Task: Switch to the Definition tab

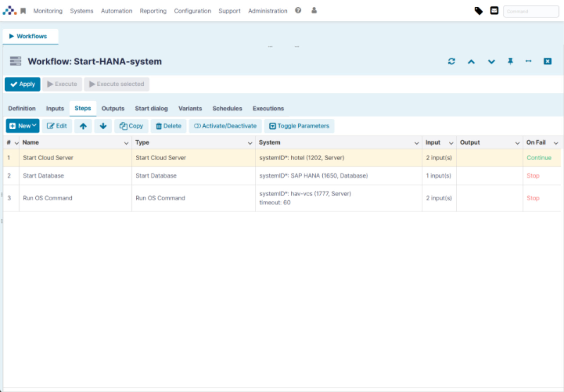Action: (22, 108)
